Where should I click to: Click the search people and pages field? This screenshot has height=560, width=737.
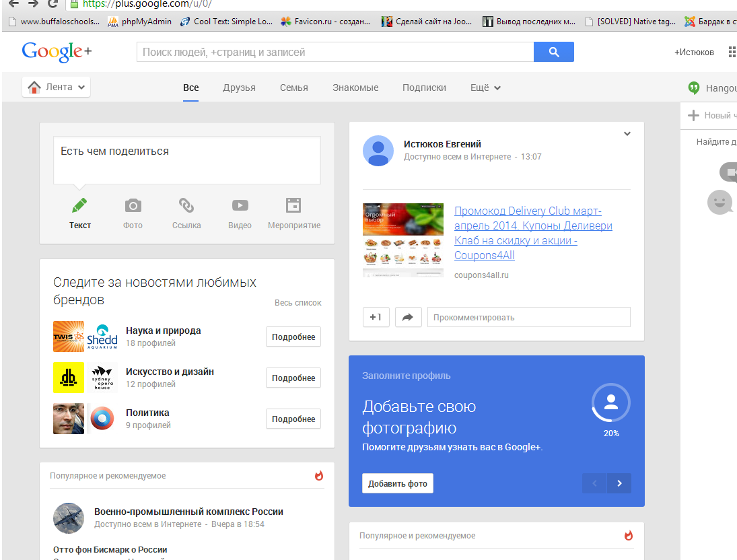click(x=335, y=52)
